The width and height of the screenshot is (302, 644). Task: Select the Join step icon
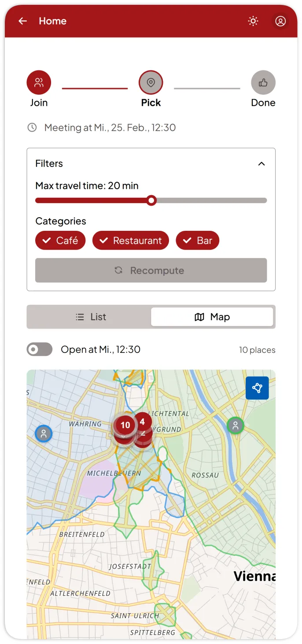(39, 82)
